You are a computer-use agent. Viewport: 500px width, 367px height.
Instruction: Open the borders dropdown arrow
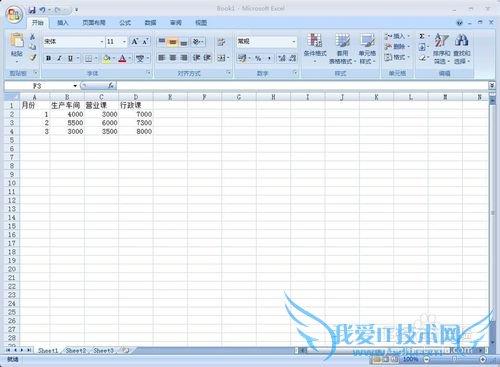[96, 59]
